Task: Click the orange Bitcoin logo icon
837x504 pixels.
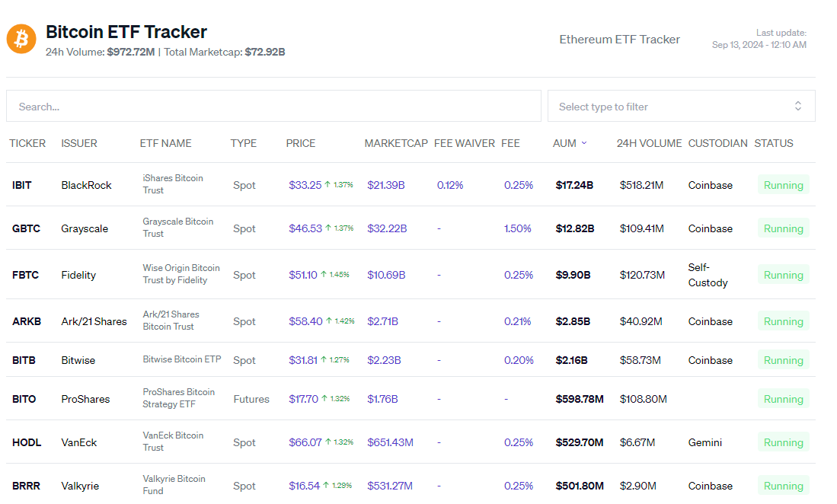Action: (x=21, y=39)
